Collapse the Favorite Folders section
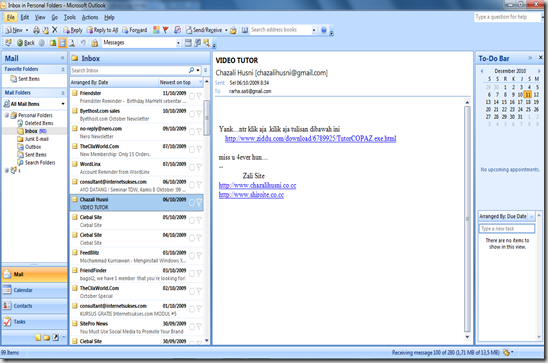 click(x=63, y=70)
